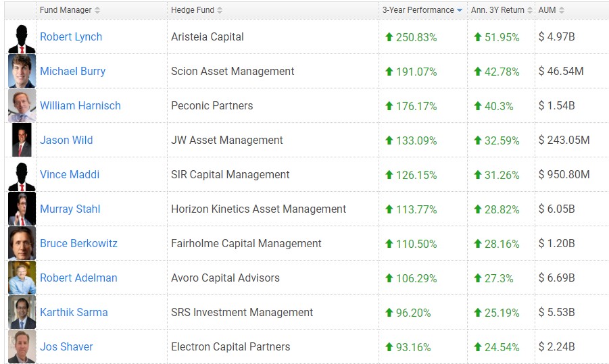Open Jos Shaver's profile link
The image size is (609, 364).
(66, 347)
